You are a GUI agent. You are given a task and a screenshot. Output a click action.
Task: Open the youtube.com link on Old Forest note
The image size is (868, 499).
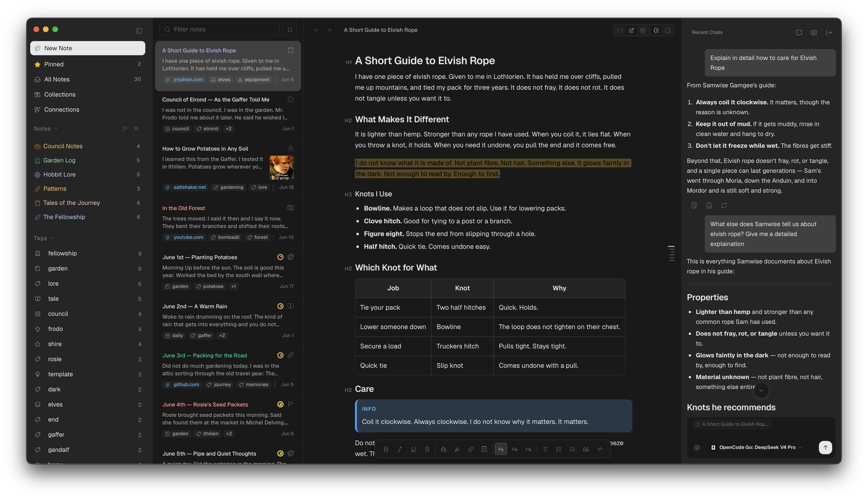tap(184, 237)
